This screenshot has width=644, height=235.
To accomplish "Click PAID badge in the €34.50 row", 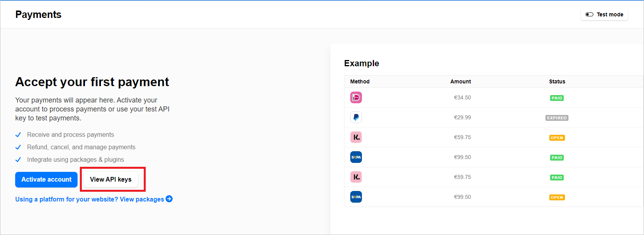I will pos(557,98).
